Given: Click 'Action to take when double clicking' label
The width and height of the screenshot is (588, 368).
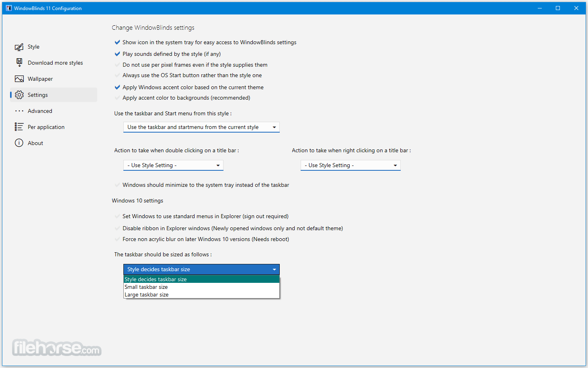Looking at the screenshot, I should (176, 150).
